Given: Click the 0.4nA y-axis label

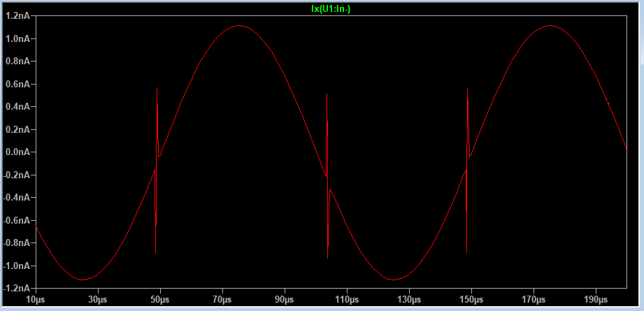Looking at the screenshot, I should click(x=17, y=107).
